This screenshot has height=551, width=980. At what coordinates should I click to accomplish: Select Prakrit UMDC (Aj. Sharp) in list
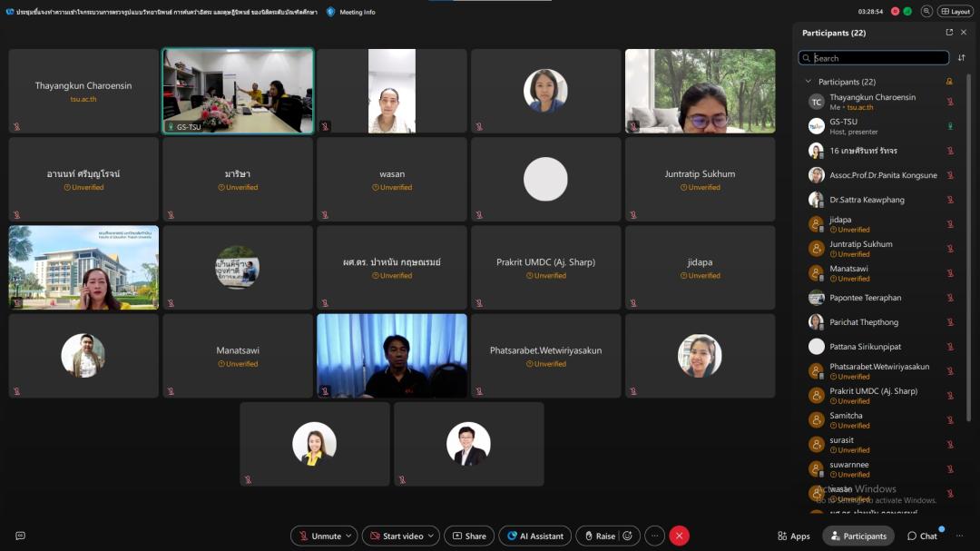881,395
